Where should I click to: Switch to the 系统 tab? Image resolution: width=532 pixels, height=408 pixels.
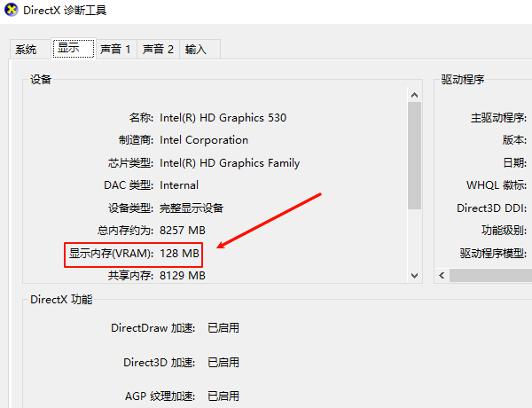click(x=30, y=50)
